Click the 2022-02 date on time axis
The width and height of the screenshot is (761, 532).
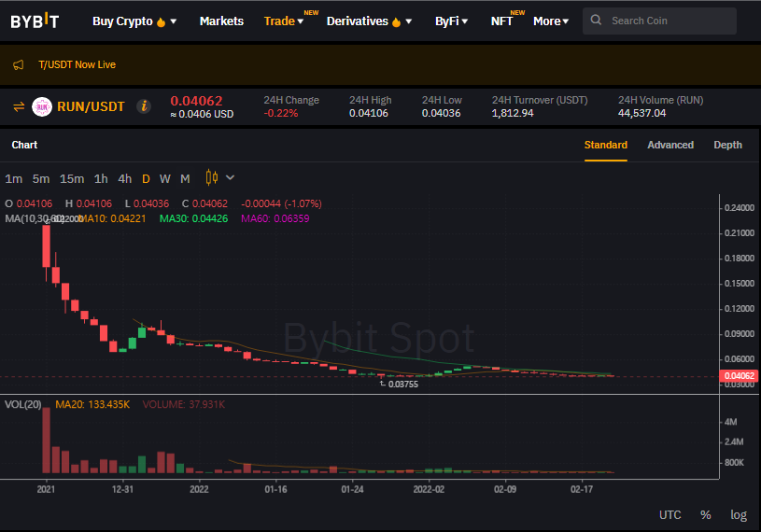point(429,489)
